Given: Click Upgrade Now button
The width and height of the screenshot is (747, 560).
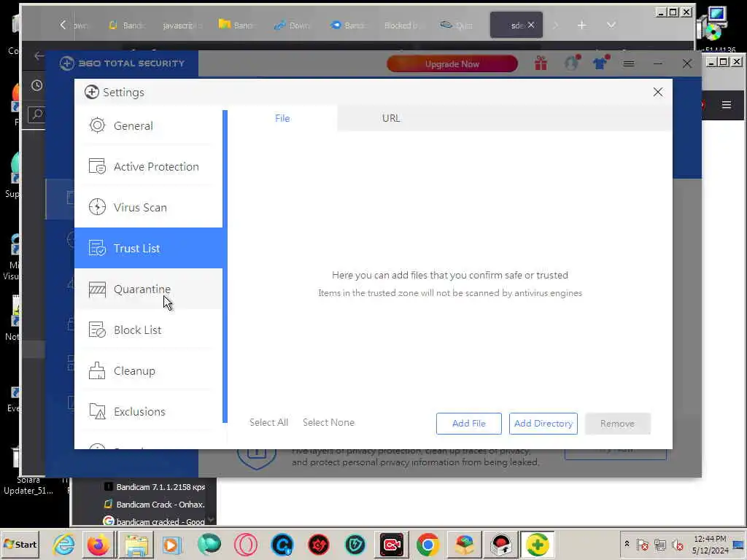Looking at the screenshot, I should [452, 64].
